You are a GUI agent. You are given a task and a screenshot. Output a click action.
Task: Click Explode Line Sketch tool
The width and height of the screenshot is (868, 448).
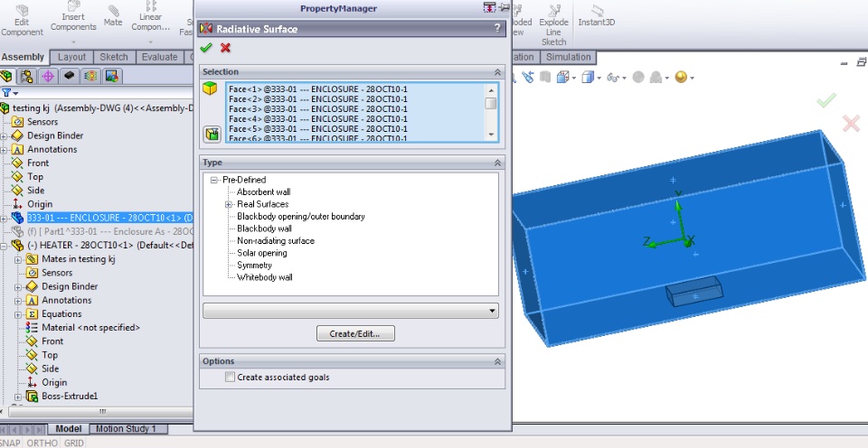[553, 25]
